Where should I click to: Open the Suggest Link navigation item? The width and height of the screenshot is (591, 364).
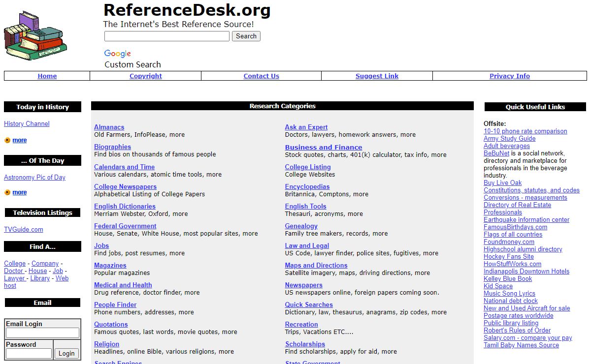tap(377, 76)
